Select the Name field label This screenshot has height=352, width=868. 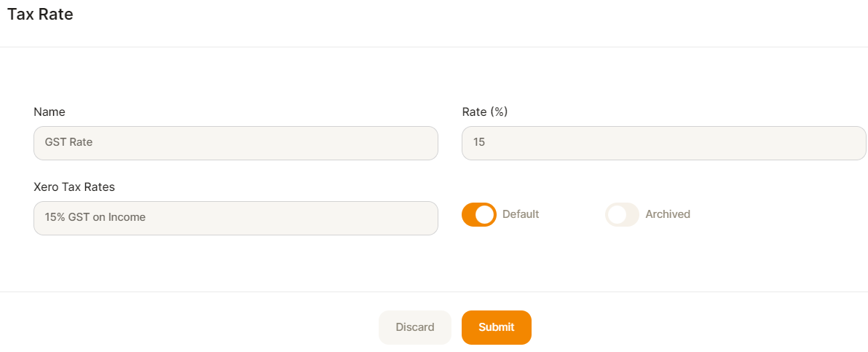coord(50,112)
